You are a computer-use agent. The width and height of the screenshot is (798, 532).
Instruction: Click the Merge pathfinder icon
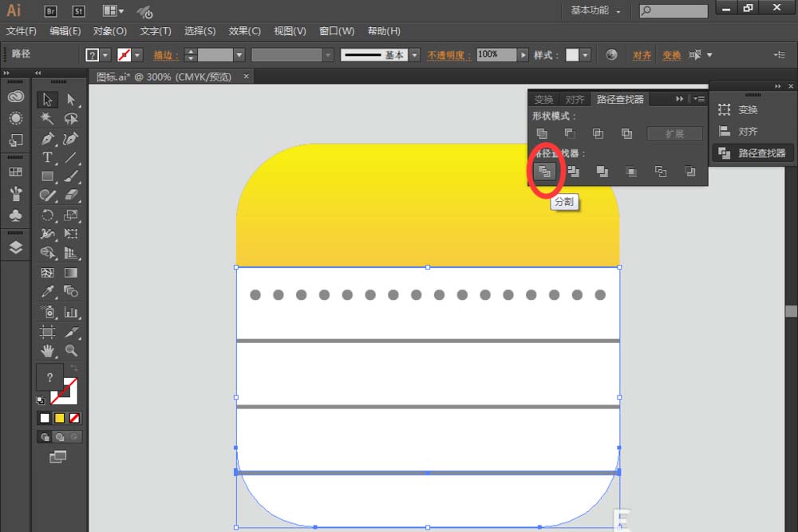[602, 172]
